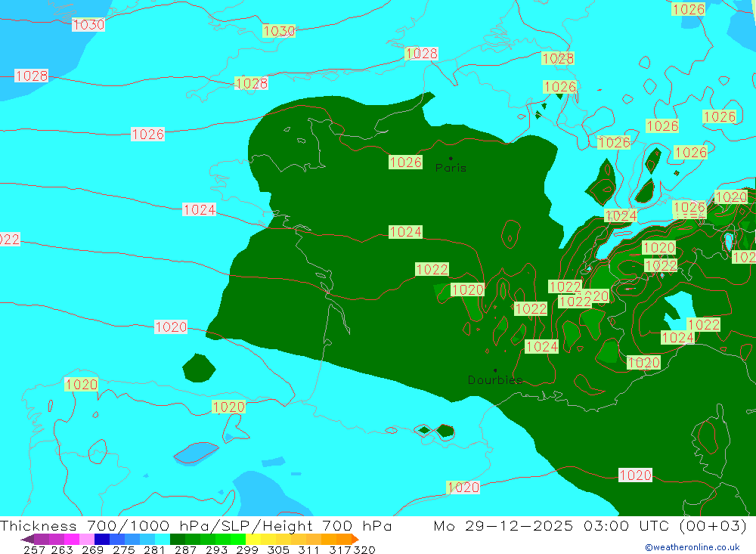The image size is (756, 554).
Task: Click the black Paris location dot
Action: click(x=451, y=158)
